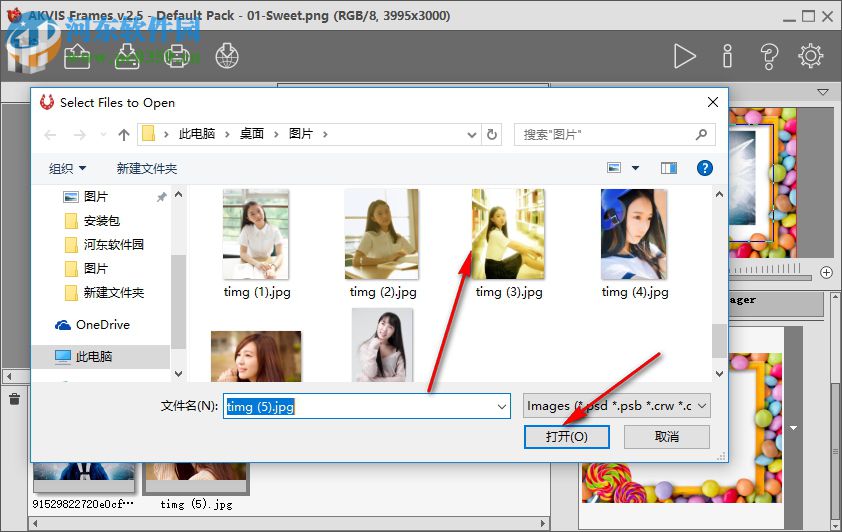Expand view options dropdown arrow
The height and width of the screenshot is (532, 842).
pyautogui.click(x=635, y=168)
